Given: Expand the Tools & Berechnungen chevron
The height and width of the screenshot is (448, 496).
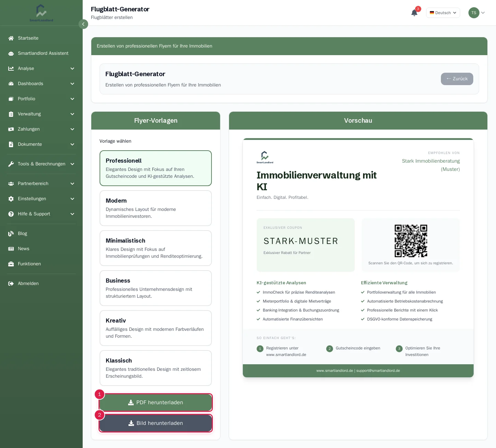Looking at the screenshot, I should coord(72,164).
